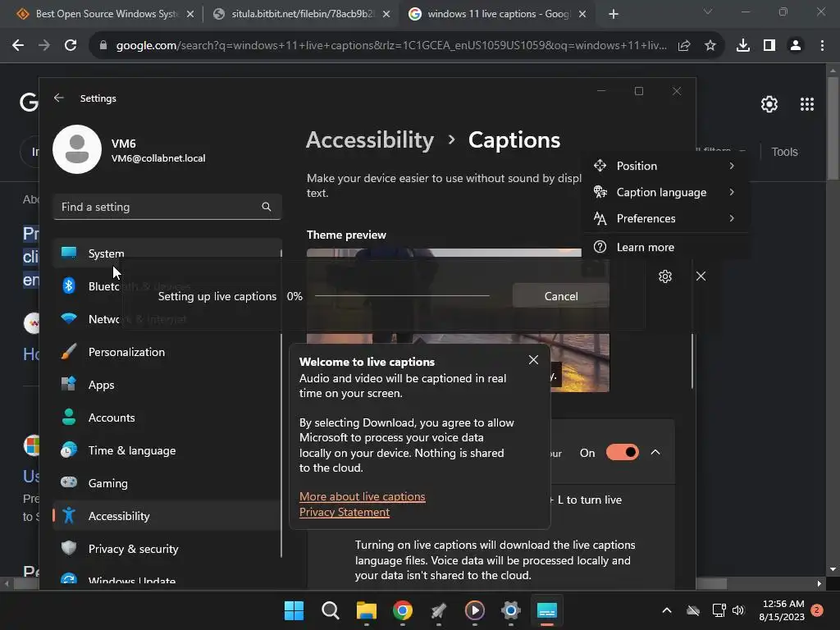Open Google apps grid
The image size is (840, 630).
[x=807, y=104]
